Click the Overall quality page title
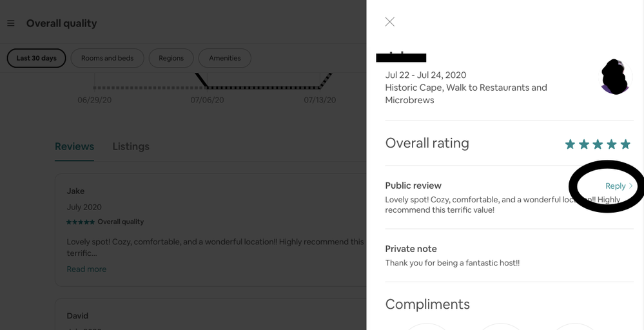This screenshot has height=330, width=644. [x=61, y=23]
